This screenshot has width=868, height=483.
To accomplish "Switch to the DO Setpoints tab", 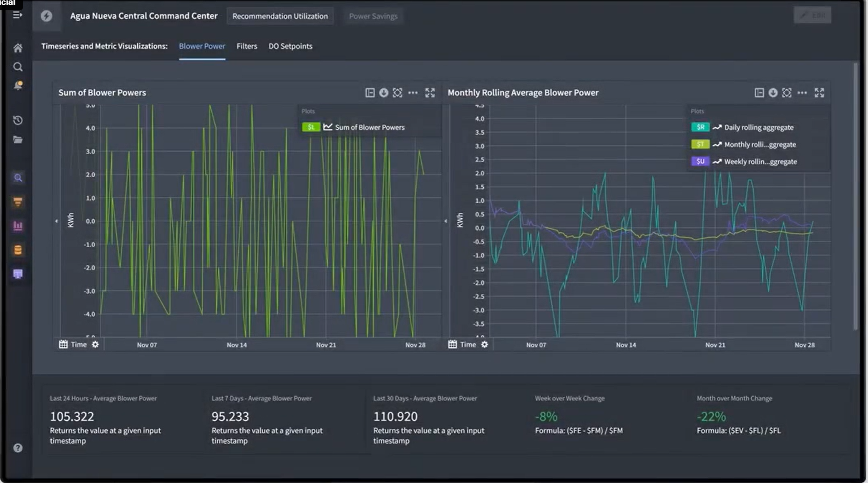I will click(x=290, y=46).
